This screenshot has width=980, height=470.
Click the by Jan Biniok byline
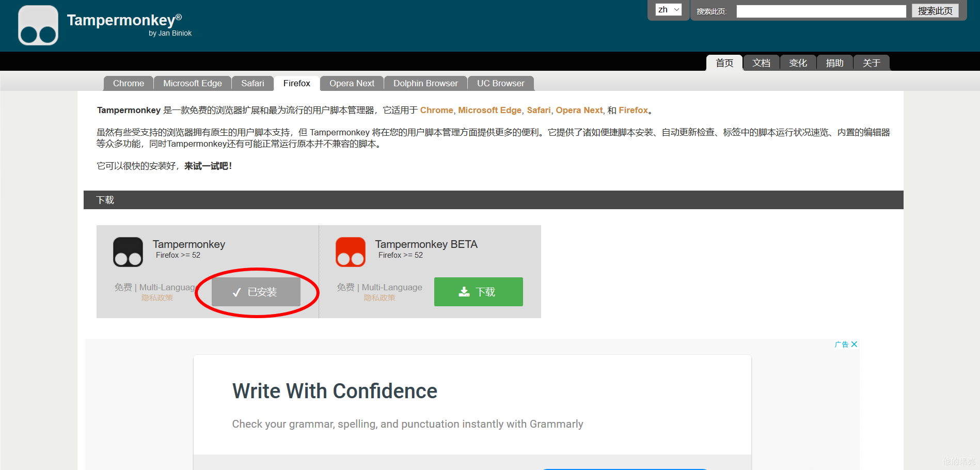click(x=170, y=33)
